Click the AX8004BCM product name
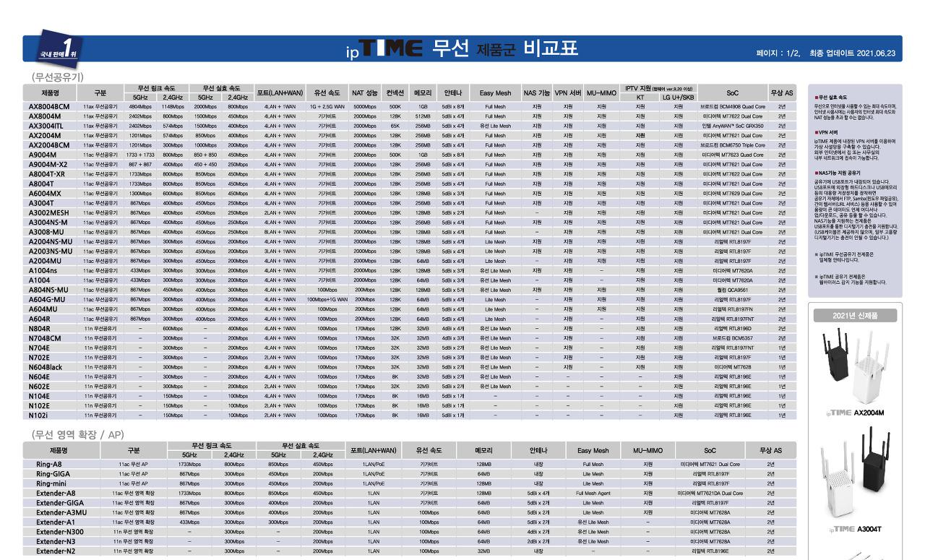925x560 pixels. tap(49, 106)
